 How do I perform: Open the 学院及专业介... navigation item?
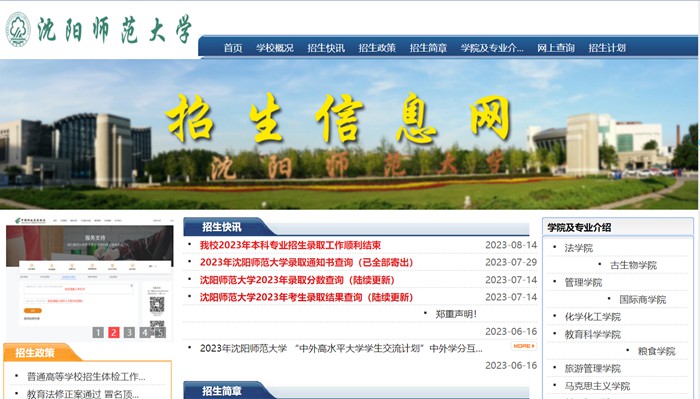pos(492,48)
